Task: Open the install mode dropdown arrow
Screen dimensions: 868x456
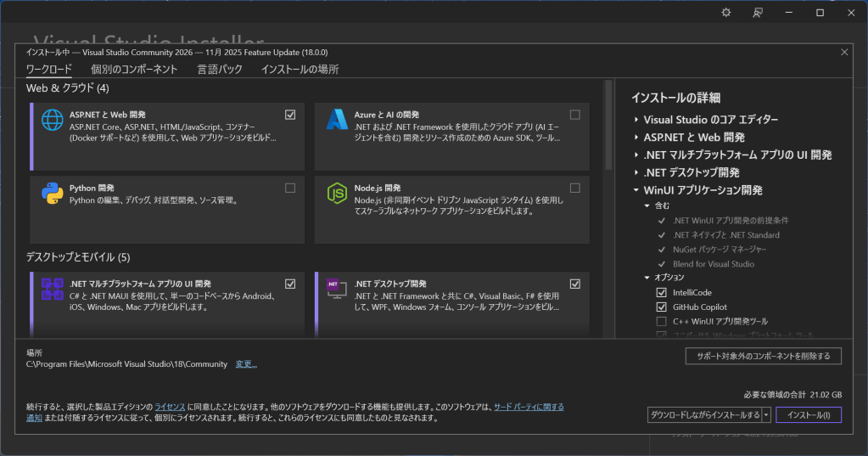Action: 766,415
